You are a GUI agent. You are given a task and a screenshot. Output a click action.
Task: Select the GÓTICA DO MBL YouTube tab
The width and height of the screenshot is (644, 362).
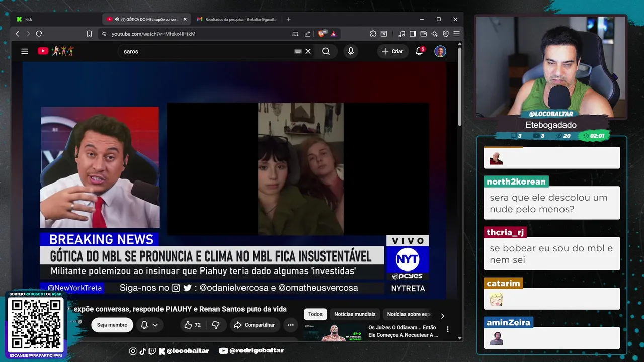tap(146, 19)
